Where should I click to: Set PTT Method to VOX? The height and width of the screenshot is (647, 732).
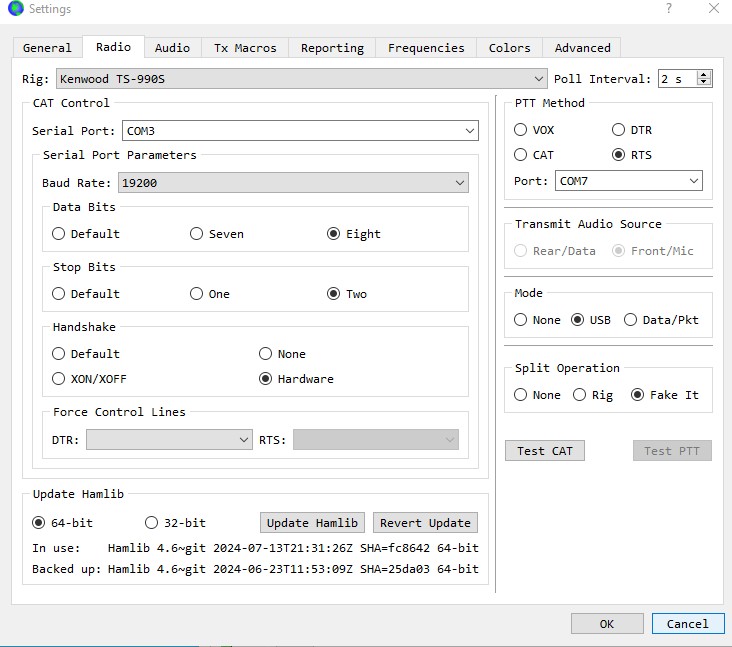[x=534, y=130]
